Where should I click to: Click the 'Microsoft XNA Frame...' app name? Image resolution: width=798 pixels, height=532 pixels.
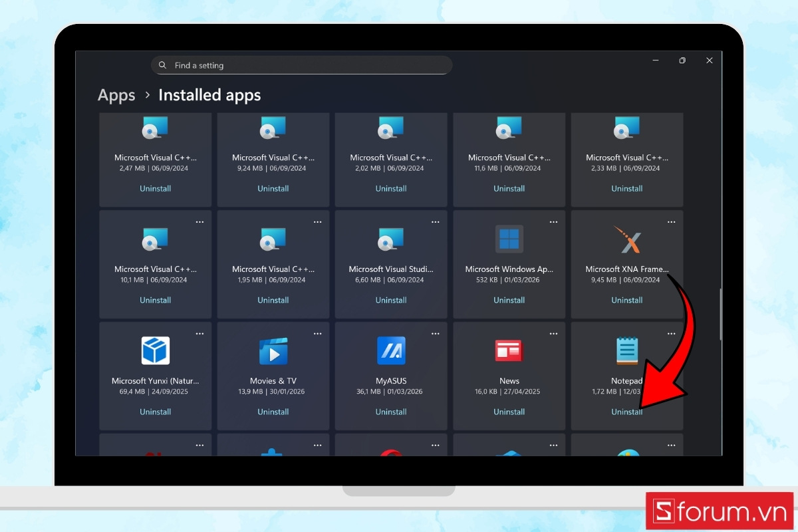point(627,269)
